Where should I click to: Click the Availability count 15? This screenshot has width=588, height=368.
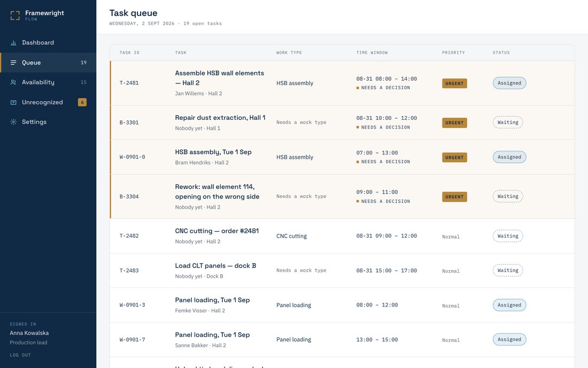[83, 82]
